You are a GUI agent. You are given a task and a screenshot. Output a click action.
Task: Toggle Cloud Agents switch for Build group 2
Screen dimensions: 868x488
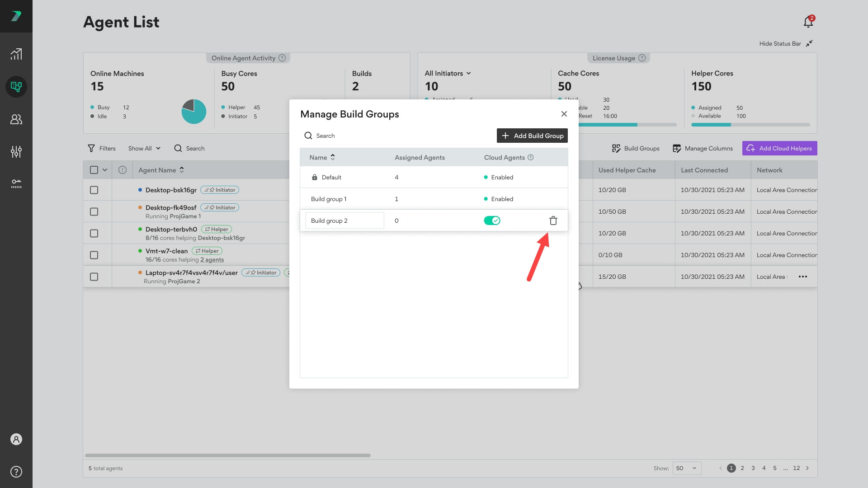[x=492, y=221]
